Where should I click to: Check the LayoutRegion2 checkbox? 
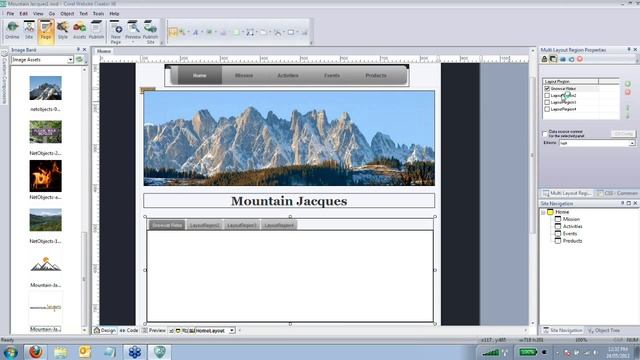click(x=547, y=96)
